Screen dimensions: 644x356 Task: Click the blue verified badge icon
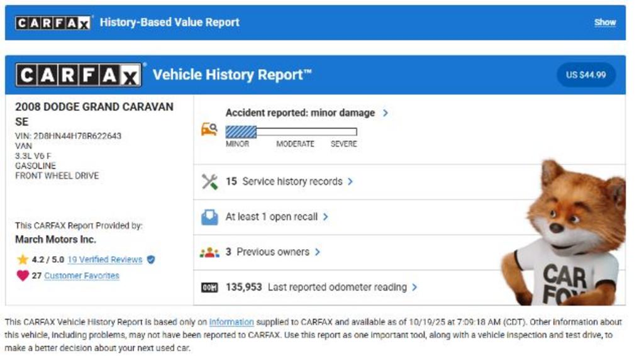pyautogui.click(x=151, y=259)
